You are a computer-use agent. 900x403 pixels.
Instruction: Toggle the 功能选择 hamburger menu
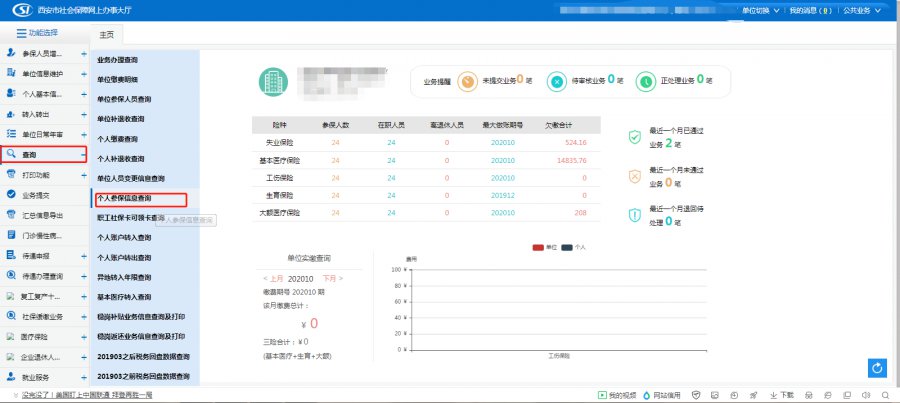(22, 33)
